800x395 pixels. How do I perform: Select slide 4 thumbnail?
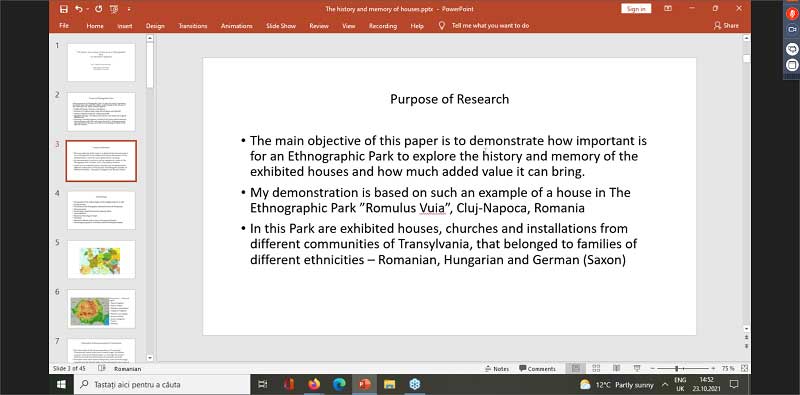pos(101,210)
